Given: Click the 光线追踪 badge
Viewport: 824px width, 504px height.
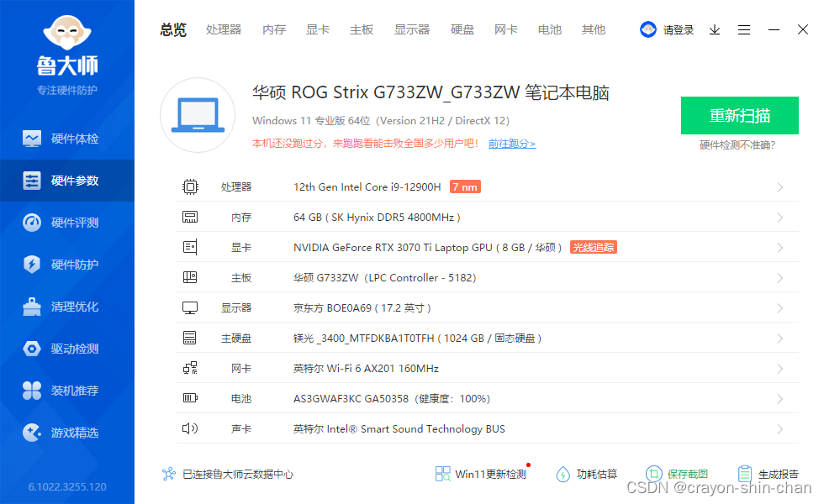Looking at the screenshot, I should coord(594,247).
